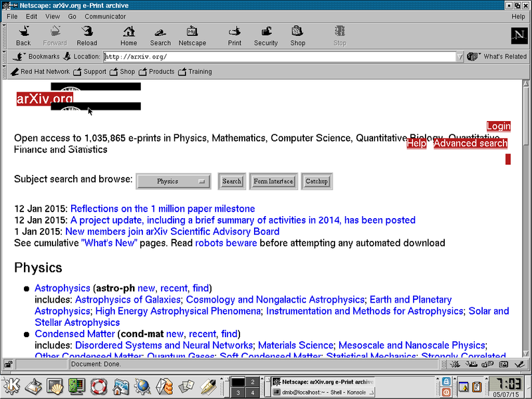Click the logout panel button
Image resolution: width=532 pixels, height=399 pixels.
tap(446, 392)
